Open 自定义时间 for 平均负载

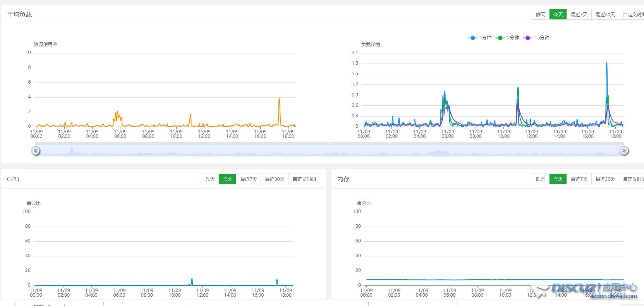pyautogui.click(x=633, y=14)
